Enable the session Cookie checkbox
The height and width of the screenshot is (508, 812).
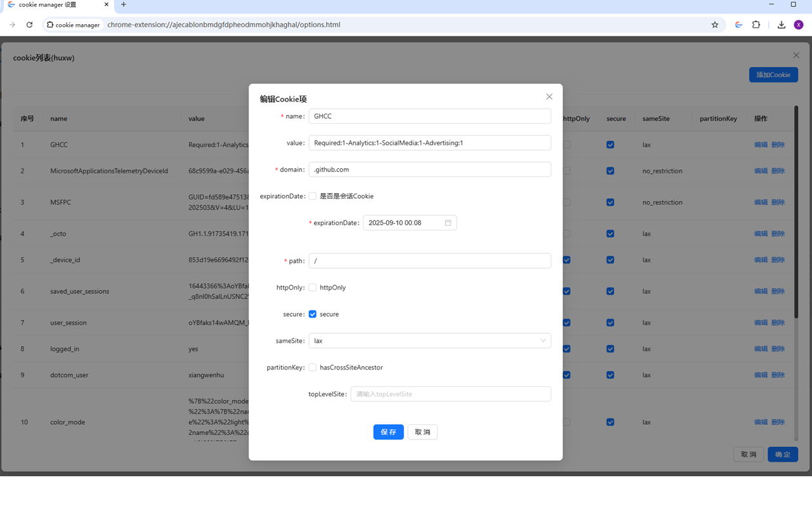313,196
